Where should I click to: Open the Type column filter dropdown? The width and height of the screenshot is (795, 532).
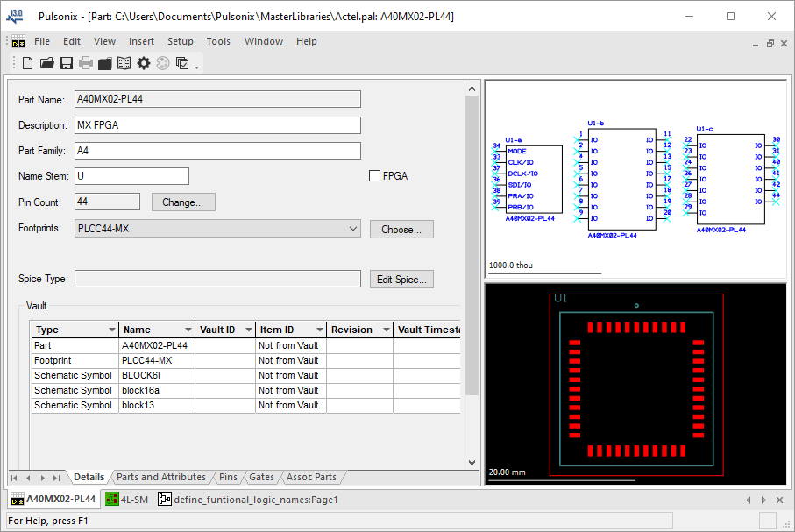point(111,330)
